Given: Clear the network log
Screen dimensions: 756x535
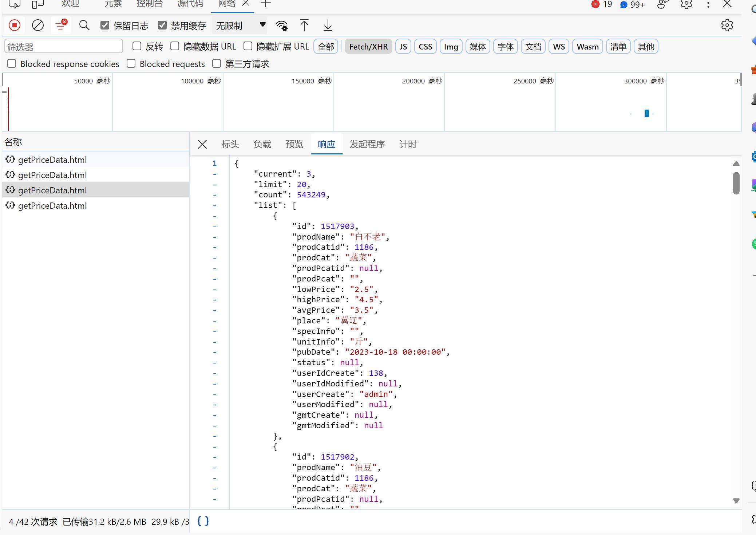Looking at the screenshot, I should [38, 25].
